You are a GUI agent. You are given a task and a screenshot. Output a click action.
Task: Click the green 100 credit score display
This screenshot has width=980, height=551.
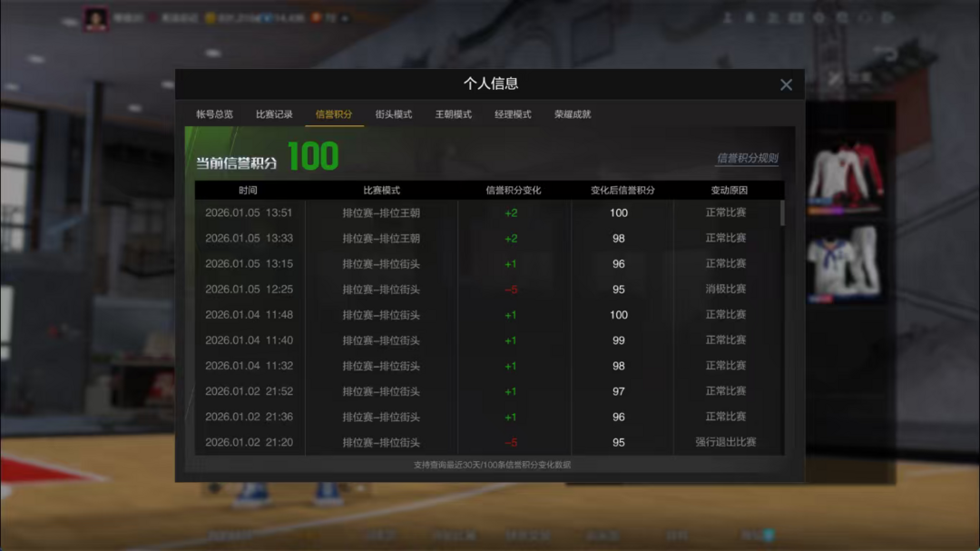coord(314,156)
